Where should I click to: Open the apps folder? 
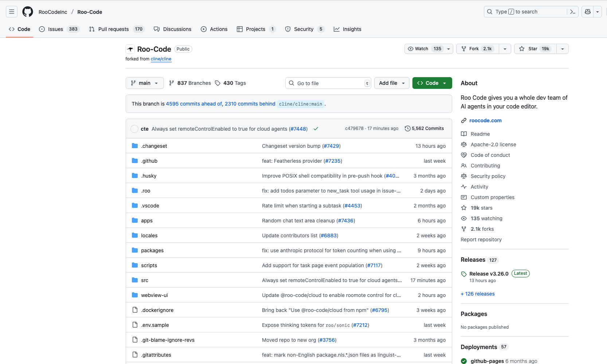pyautogui.click(x=147, y=221)
